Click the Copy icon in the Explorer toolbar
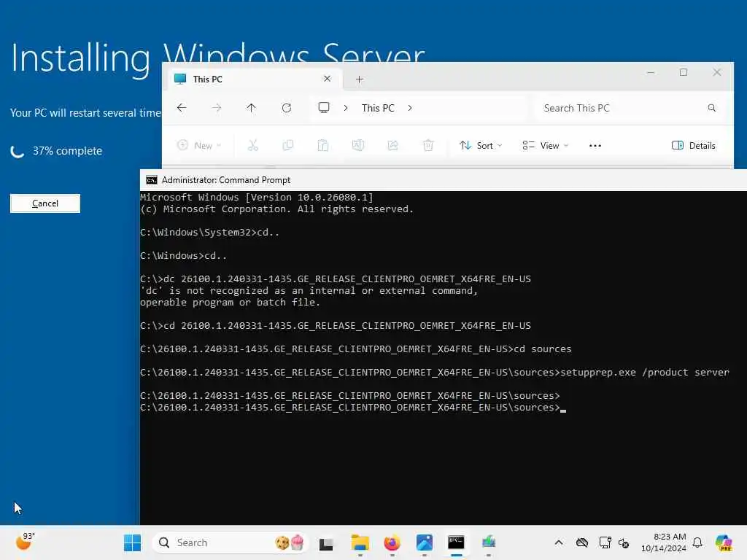Image resolution: width=747 pixels, height=560 pixels. tap(287, 145)
